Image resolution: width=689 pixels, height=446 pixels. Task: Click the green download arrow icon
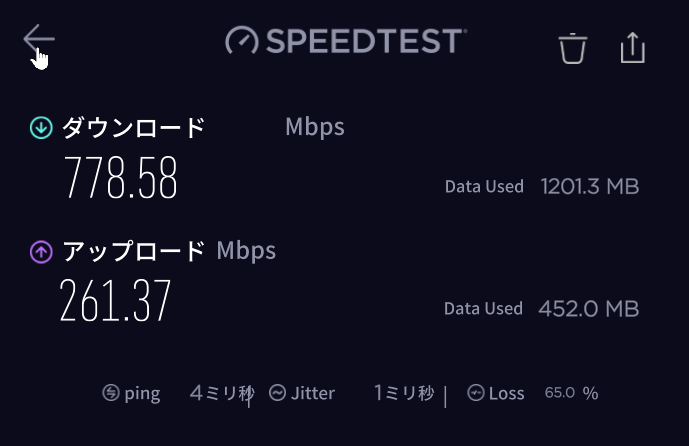41,127
